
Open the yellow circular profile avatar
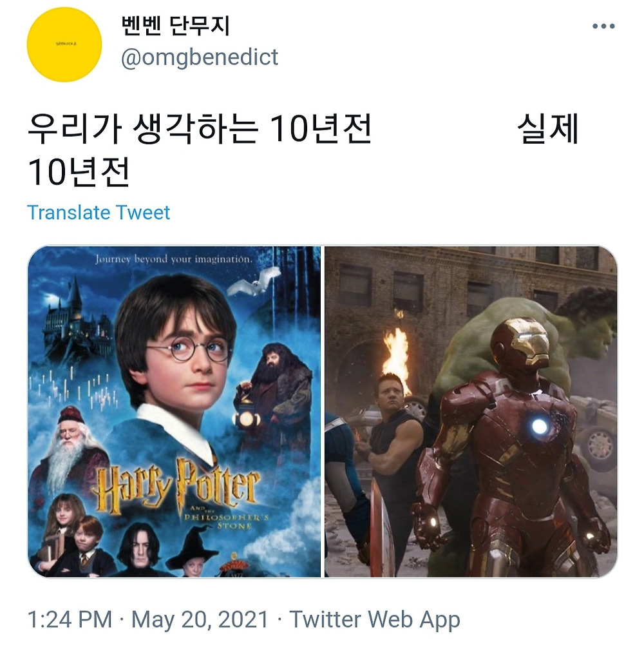pos(64,44)
